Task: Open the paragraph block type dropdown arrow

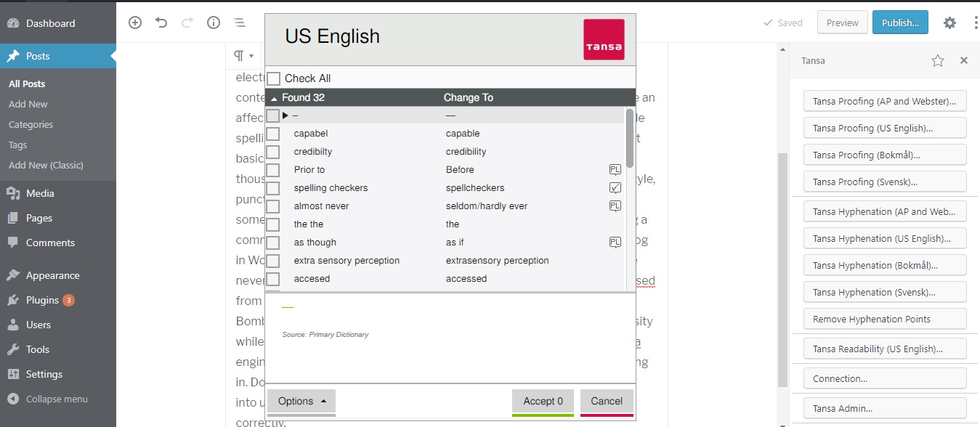Action: tap(251, 56)
